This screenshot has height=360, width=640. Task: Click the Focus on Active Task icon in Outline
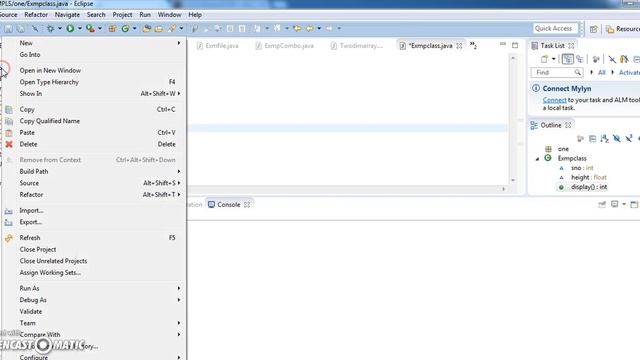pos(580,139)
